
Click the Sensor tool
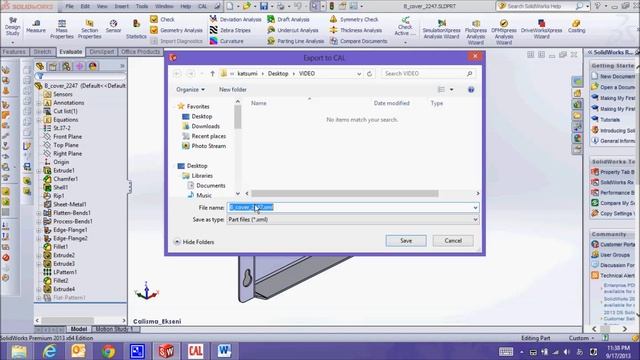[x=113, y=27]
